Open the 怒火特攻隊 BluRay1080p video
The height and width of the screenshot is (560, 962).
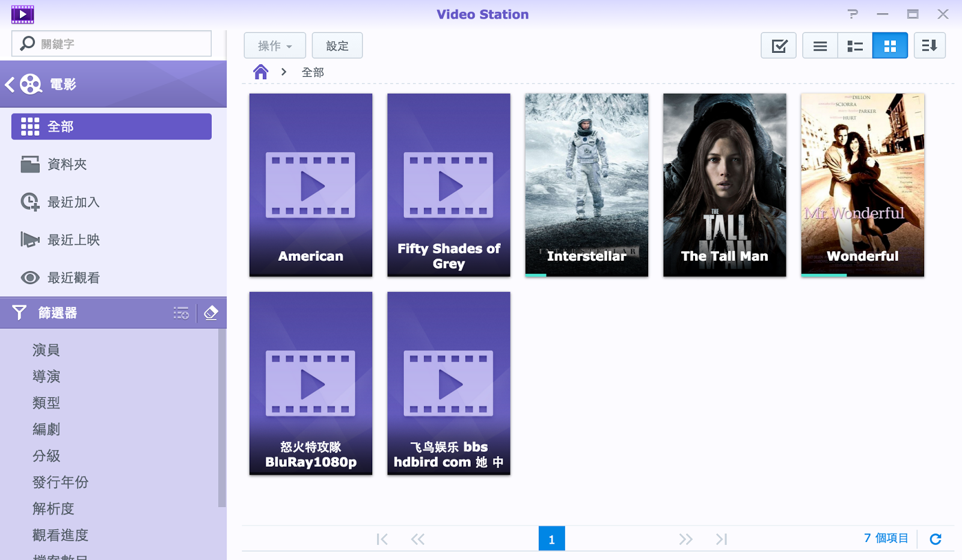(311, 383)
